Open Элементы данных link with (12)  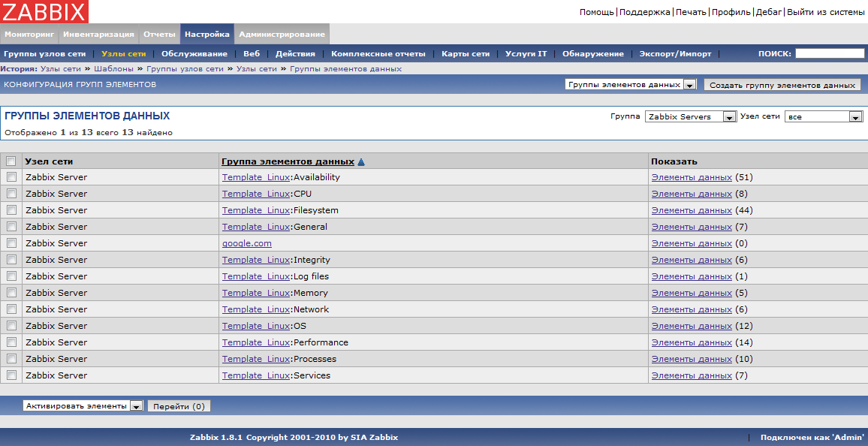pyautogui.click(x=692, y=325)
